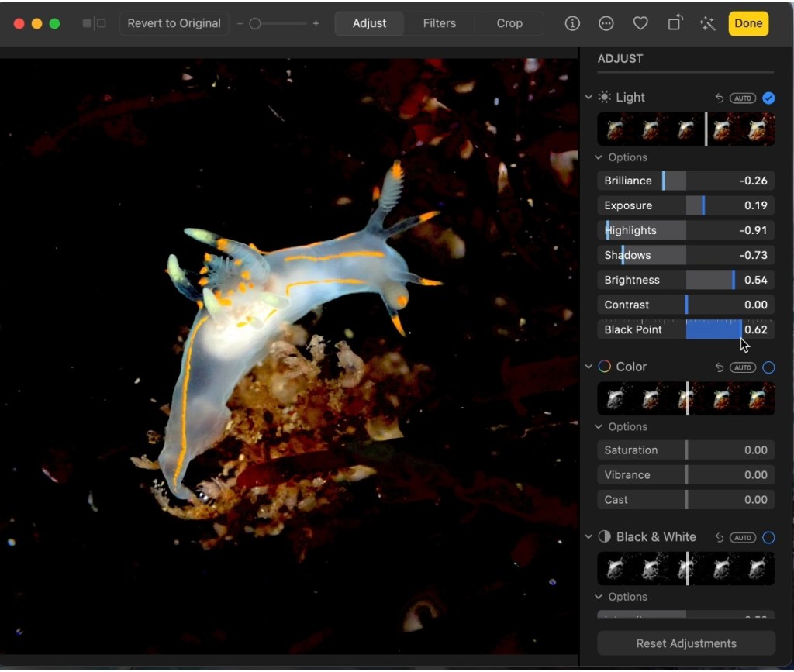The height and width of the screenshot is (672, 794).
Task: Collapse the Light Options section
Action: click(598, 157)
